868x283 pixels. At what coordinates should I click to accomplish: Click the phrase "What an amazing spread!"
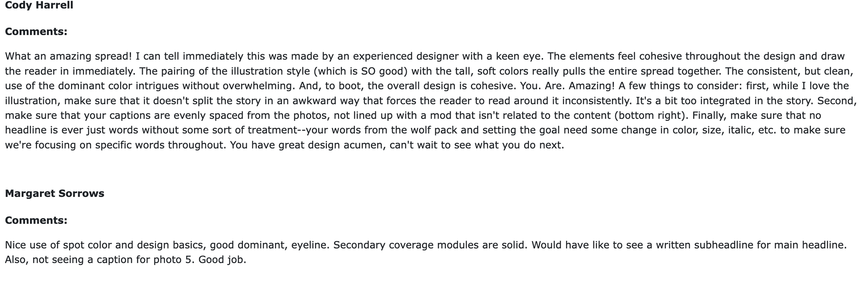pos(69,56)
